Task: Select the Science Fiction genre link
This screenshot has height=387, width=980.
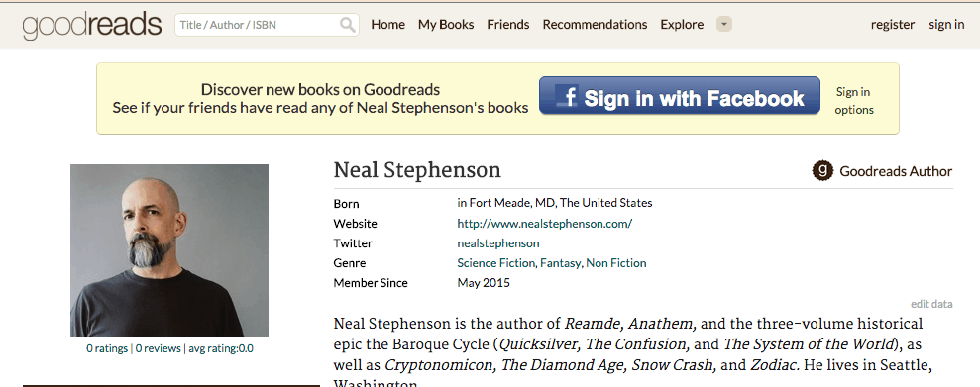Action: tap(495, 263)
